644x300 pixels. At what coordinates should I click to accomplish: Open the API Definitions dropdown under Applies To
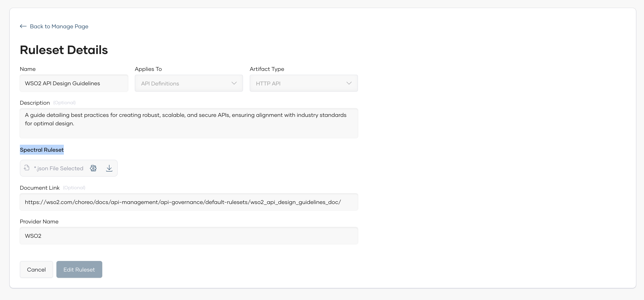click(x=188, y=83)
